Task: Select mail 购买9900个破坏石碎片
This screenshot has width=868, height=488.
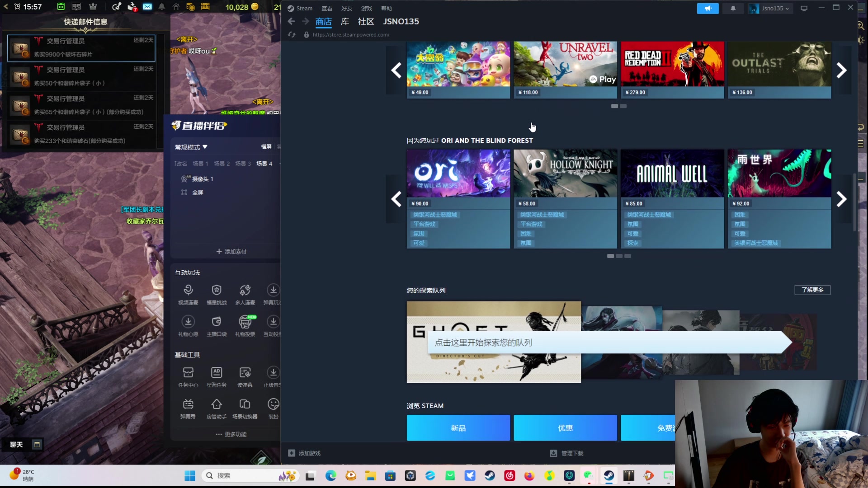Action: pos(81,48)
